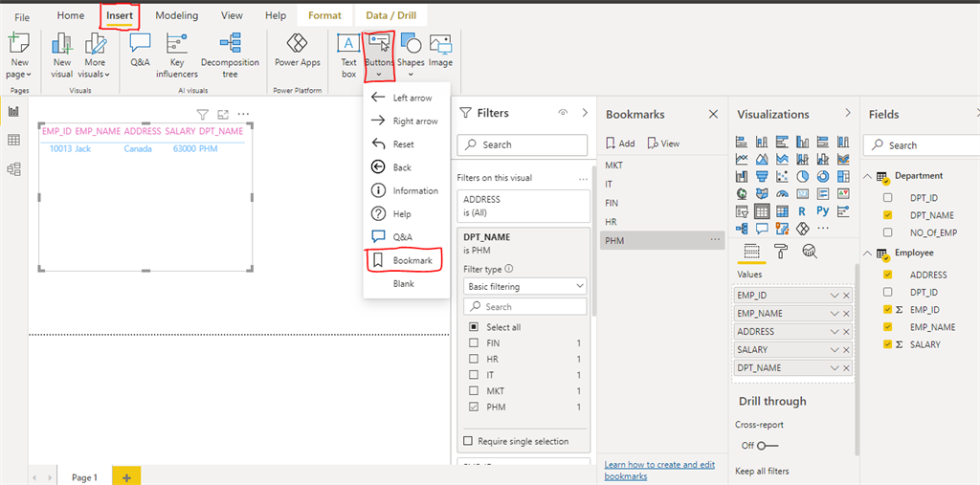Select the Line chart visualization
Image resolution: width=980 pixels, height=485 pixels.
tap(742, 160)
